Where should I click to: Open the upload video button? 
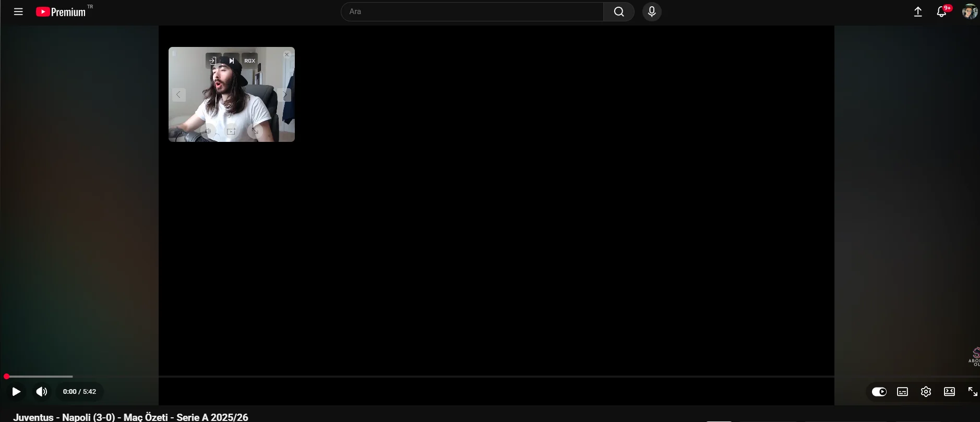point(918,11)
